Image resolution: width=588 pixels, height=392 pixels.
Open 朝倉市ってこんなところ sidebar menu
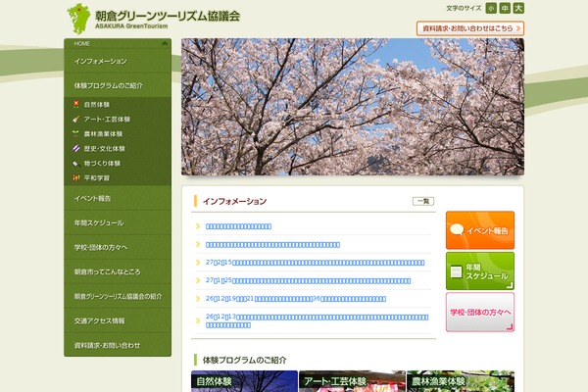(118, 271)
